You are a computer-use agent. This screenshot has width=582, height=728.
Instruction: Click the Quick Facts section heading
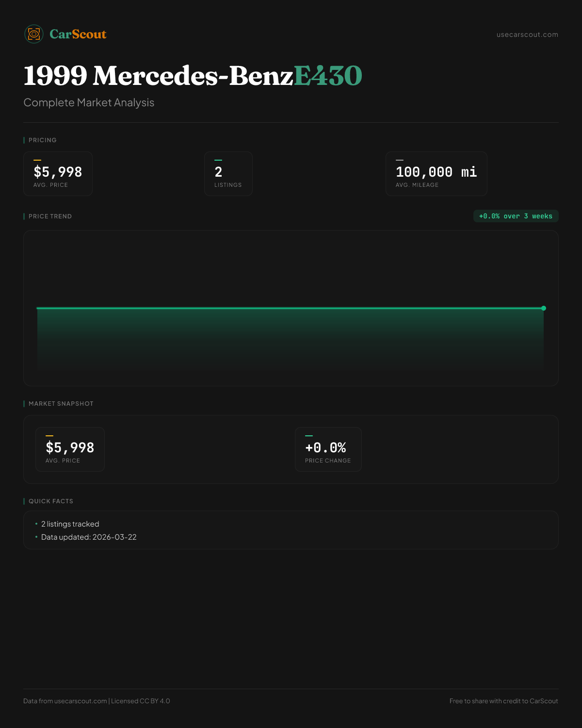click(x=50, y=501)
